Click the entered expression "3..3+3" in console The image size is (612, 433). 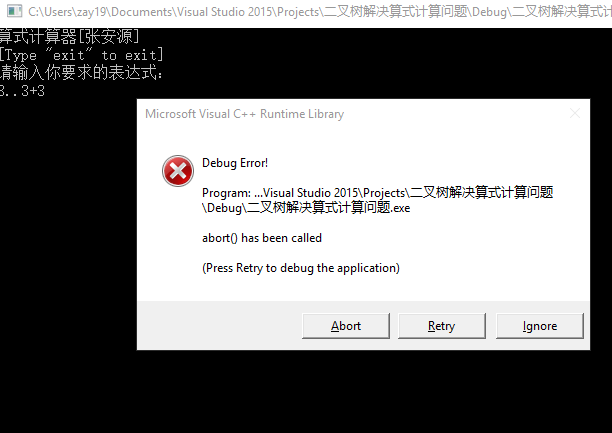pyautogui.click(x=22, y=91)
